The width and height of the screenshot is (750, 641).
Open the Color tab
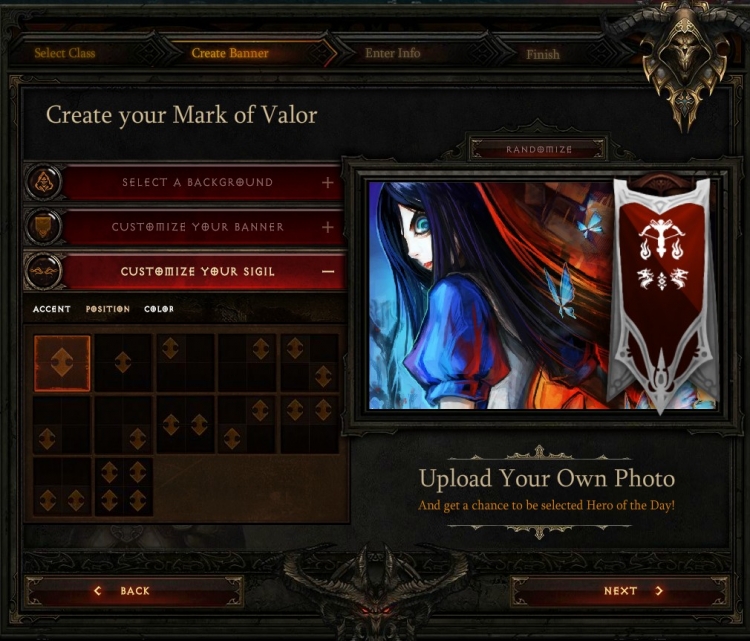159,309
